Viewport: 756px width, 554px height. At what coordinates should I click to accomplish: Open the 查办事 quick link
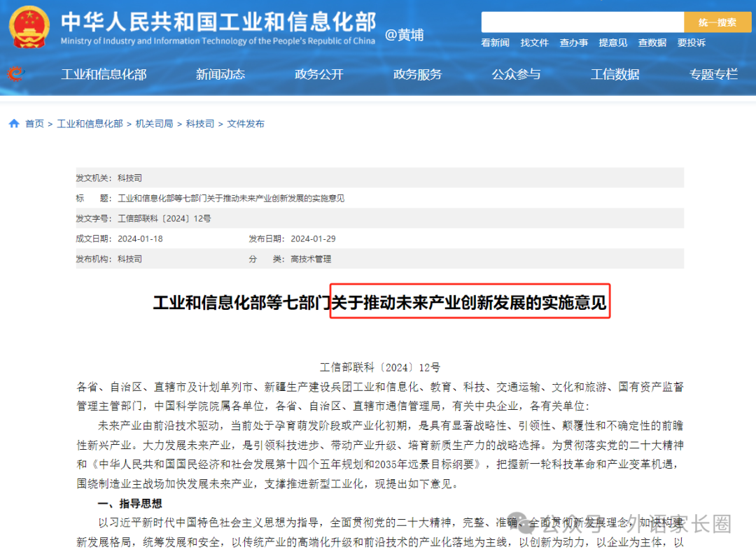tap(574, 43)
